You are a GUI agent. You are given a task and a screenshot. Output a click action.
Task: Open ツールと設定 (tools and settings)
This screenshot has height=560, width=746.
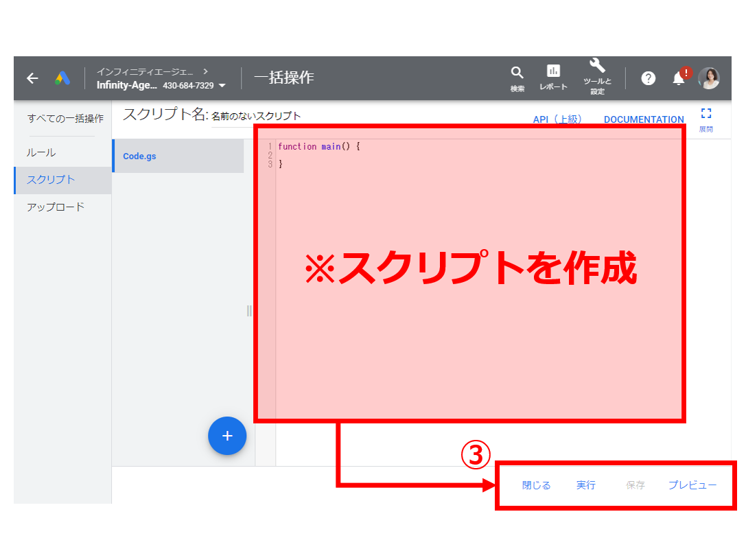[x=596, y=77]
